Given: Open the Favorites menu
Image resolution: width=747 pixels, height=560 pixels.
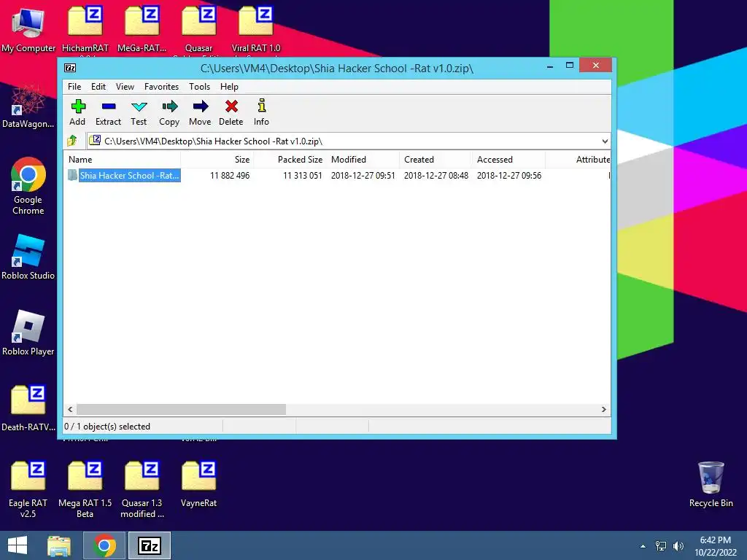Looking at the screenshot, I should (161, 87).
